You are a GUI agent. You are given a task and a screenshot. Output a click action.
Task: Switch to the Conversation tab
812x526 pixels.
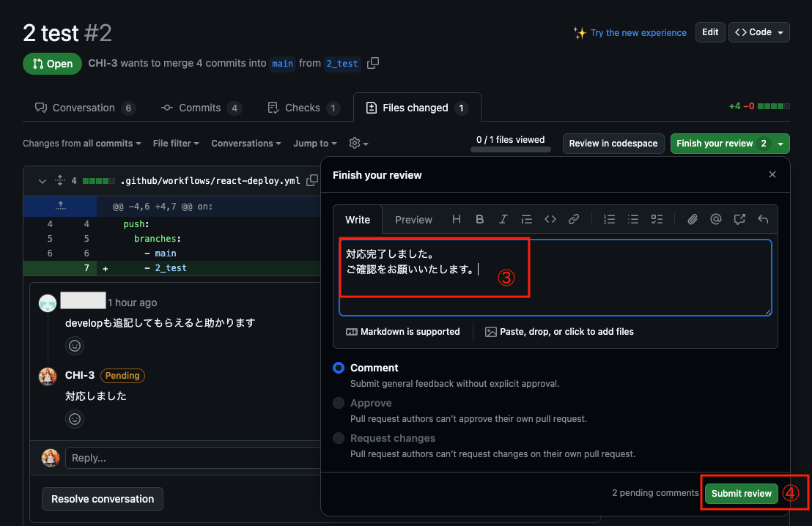[x=85, y=108]
